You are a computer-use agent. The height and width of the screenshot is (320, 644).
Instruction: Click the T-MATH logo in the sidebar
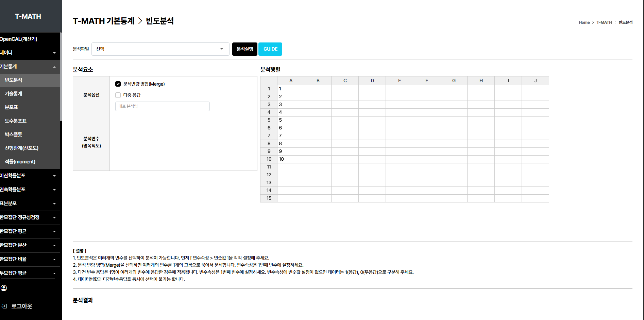[x=28, y=16]
